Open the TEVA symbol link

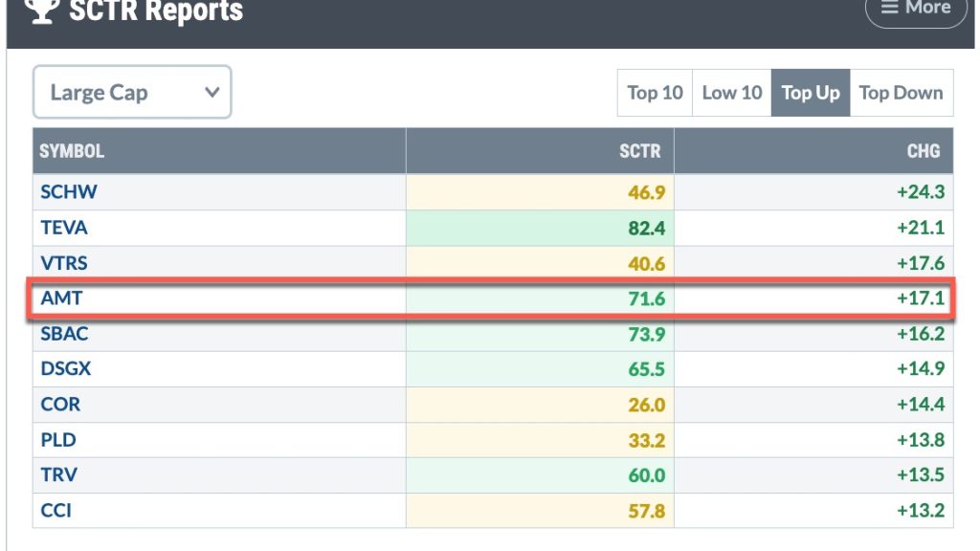coord(64,228)
